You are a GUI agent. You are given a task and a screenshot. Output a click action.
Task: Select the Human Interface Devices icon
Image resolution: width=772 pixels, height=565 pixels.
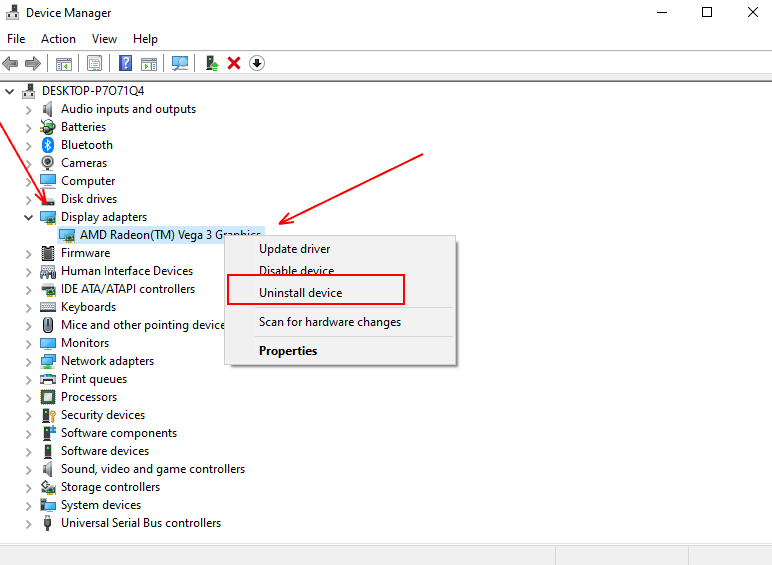click(48, 271)
